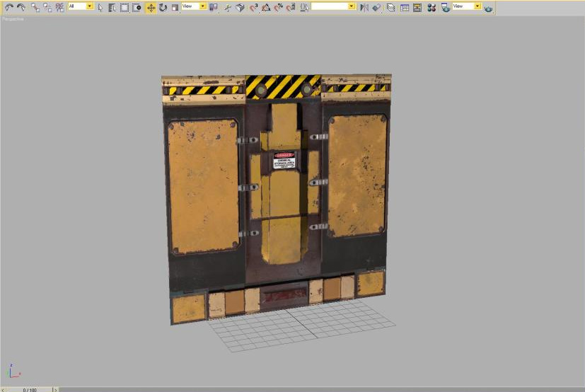Toggle Angle Snap on the toolbar
This screenshot has width=585, height=392.
(x=266, y=7)
